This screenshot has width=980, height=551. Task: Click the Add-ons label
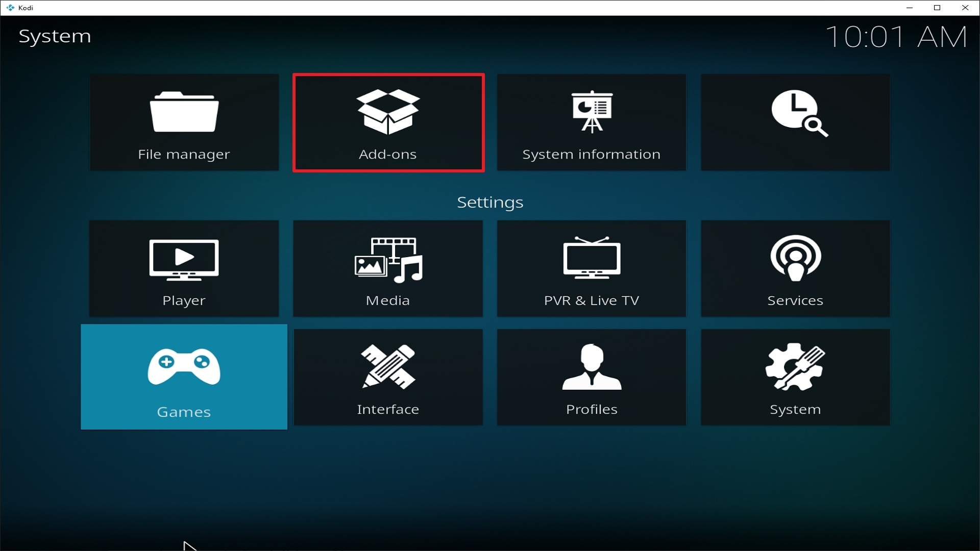(x=388, y=154)
